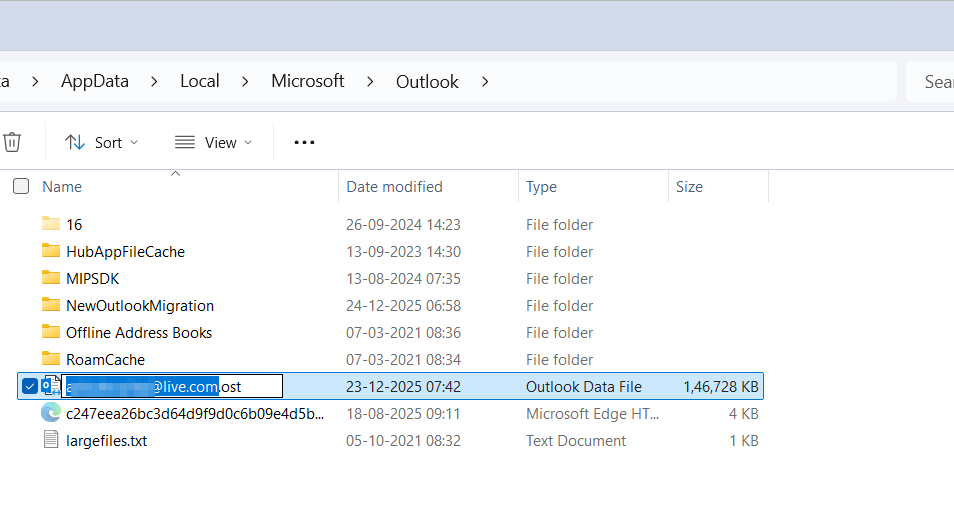Click the date 24-12-2025 06:58
This screenshot has width=954, height=511.
pos(403,305)
